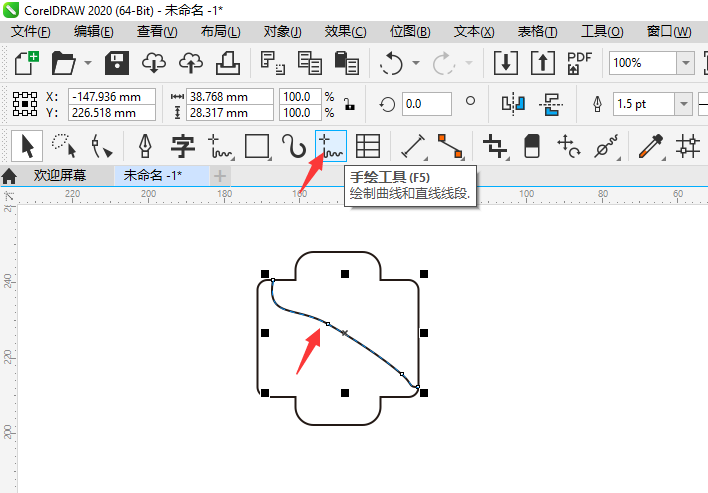Image resolution: width=708 pixels, height=493 pixels.
Task: Open the outline width 1.5 pt dropdown
Action: click(685, 104)
